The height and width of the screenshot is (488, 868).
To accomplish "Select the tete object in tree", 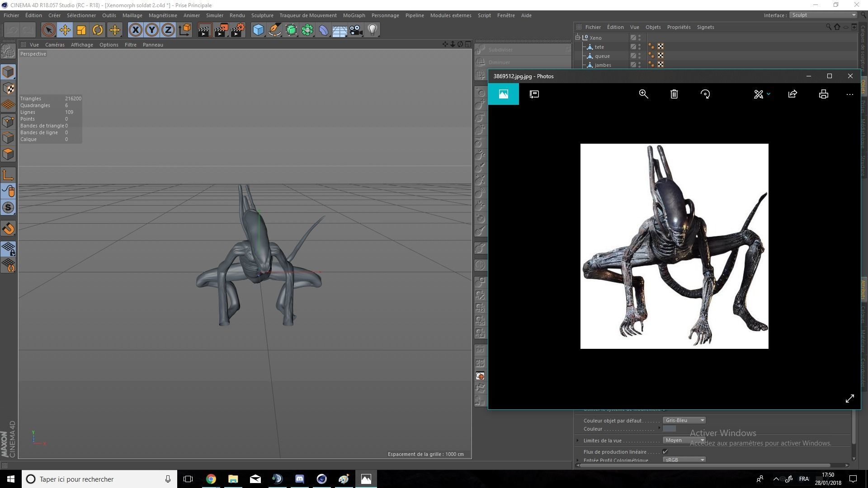I will pyautogui.click(x=599, y=47).
